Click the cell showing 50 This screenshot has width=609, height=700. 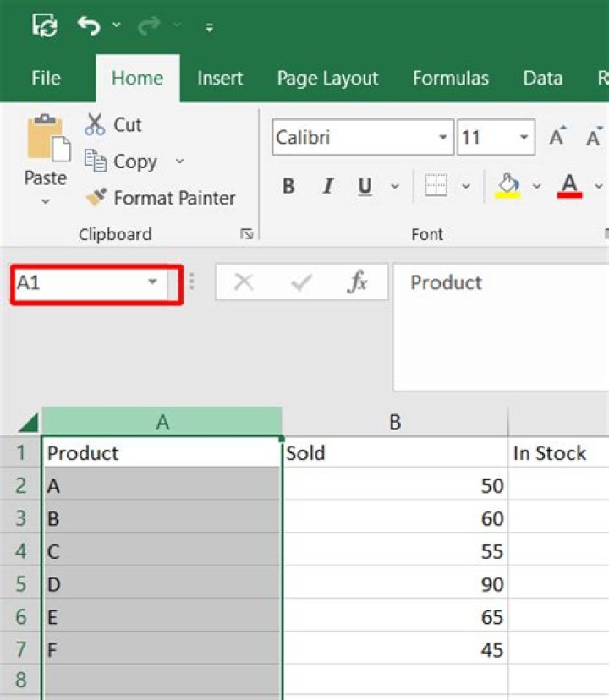395,484
